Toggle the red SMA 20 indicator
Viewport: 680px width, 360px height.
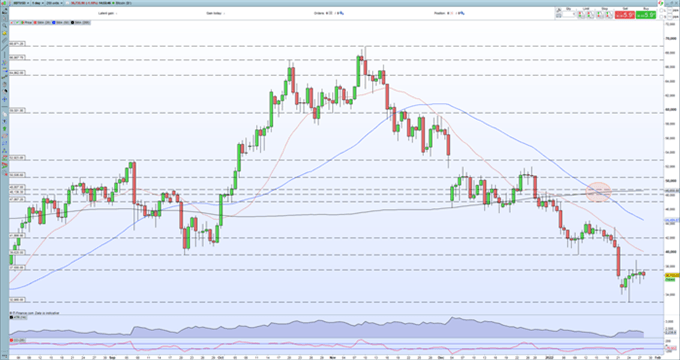click(x=40, y=22)
